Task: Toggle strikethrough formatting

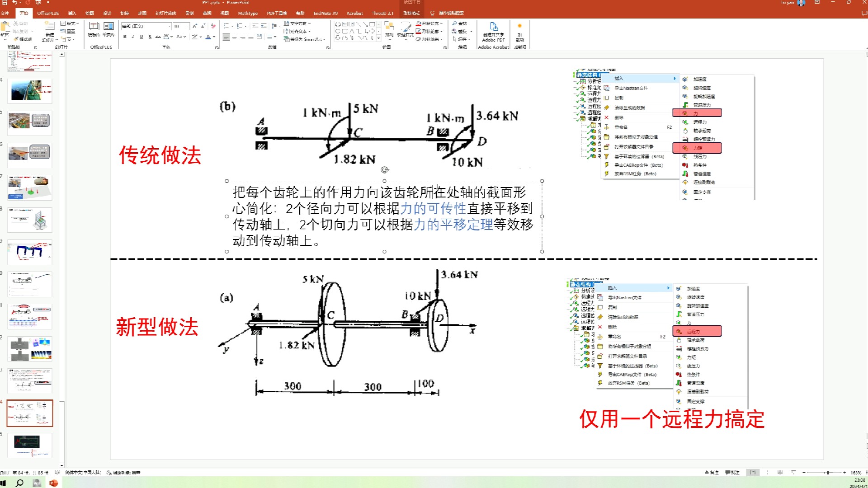Action: coord(158,37)
